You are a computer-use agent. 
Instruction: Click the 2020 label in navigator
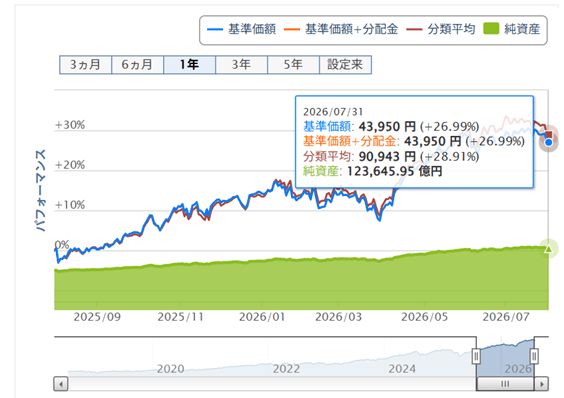tap(170, 369)
